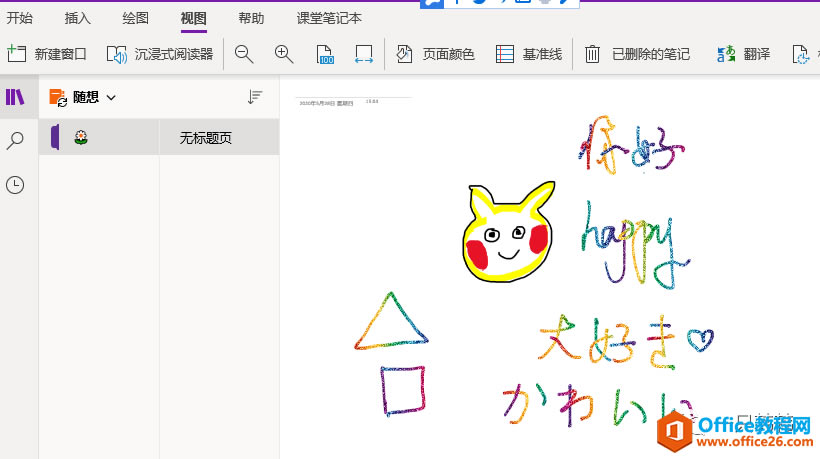Click the fit page width icon

[364, 54]
